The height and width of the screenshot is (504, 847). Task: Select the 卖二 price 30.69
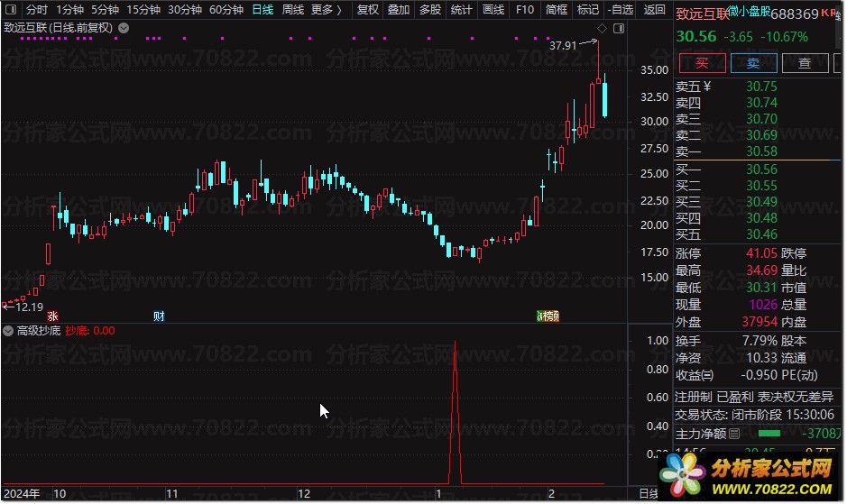[x=761, y=135]
